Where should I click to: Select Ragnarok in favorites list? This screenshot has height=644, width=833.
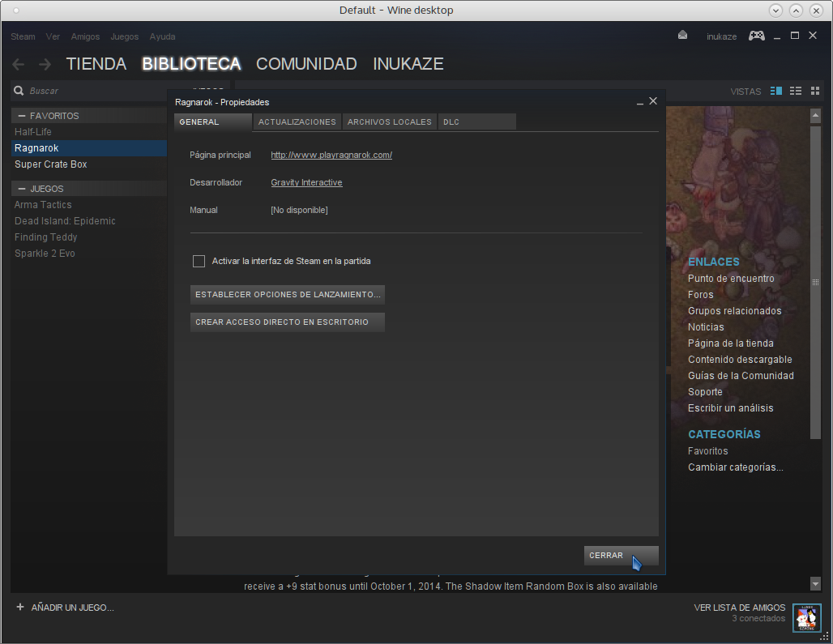click(x=88, y=148)
